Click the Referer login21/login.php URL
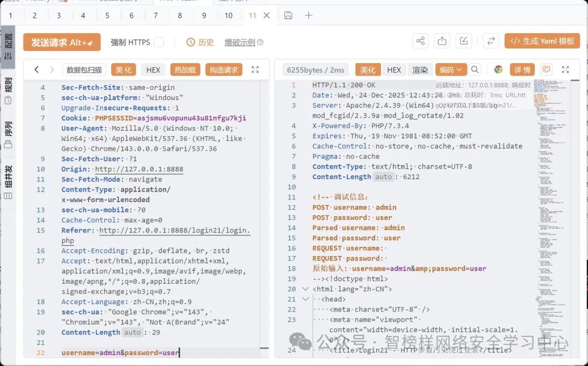588x366 pixels. point(156,235)
